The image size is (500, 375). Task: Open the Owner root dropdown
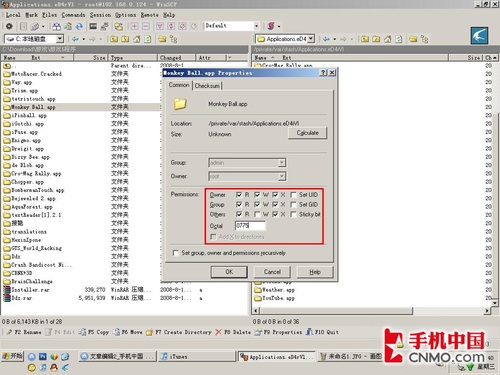pyautogui.click(x=282, y=176)
